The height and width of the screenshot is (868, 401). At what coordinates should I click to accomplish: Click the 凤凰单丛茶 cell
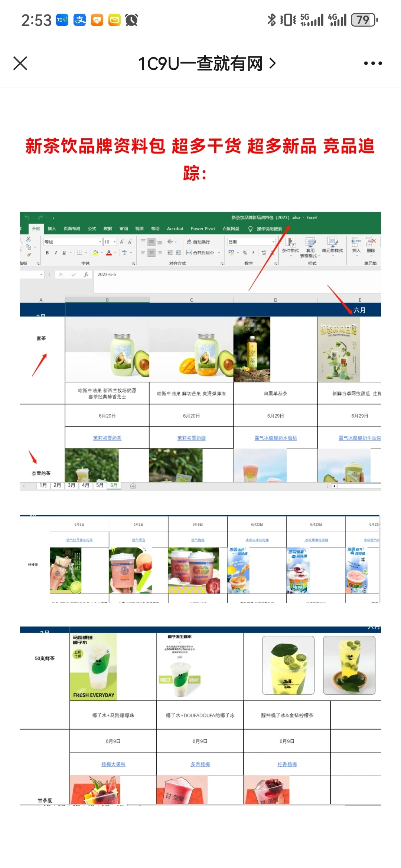coord(276,394)
